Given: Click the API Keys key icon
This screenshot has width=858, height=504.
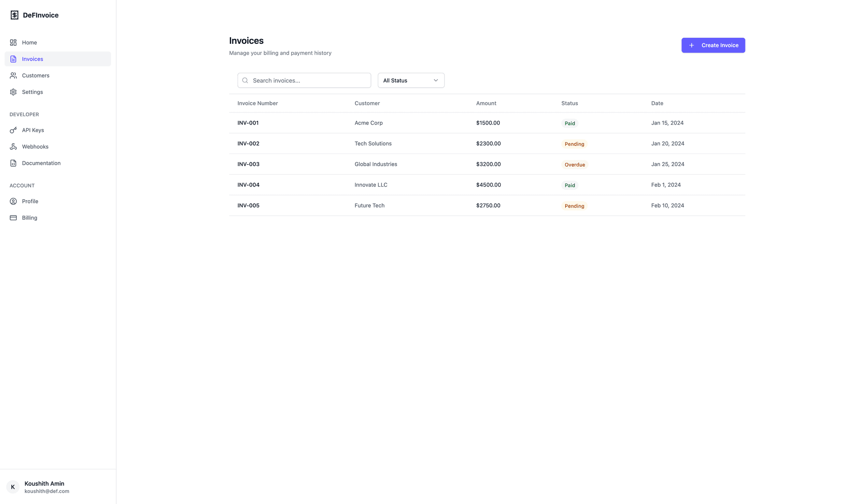Looking at the screenshot, I should (13, 130).
